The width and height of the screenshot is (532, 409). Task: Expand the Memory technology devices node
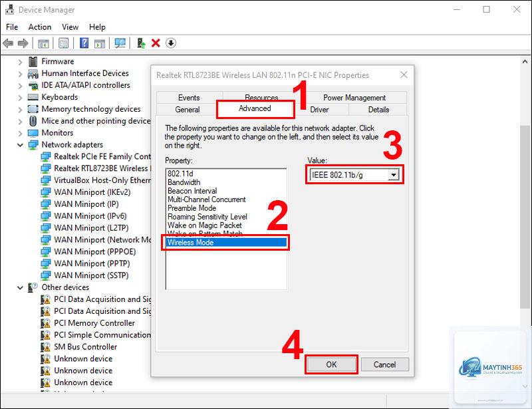coord(20,110)
